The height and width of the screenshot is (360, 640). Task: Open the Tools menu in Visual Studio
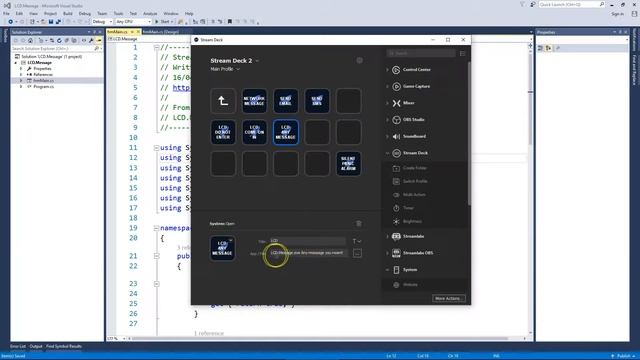click(x=118, y=13)
